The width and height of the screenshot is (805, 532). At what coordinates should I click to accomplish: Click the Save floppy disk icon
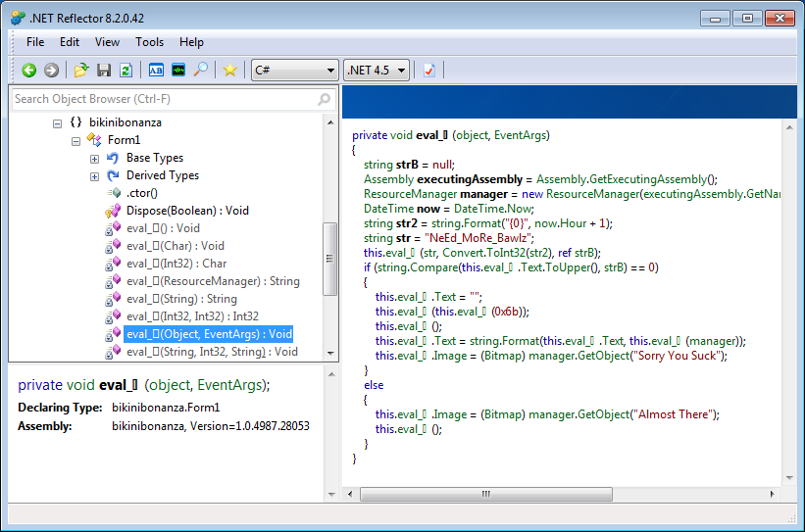coord(104,71)
